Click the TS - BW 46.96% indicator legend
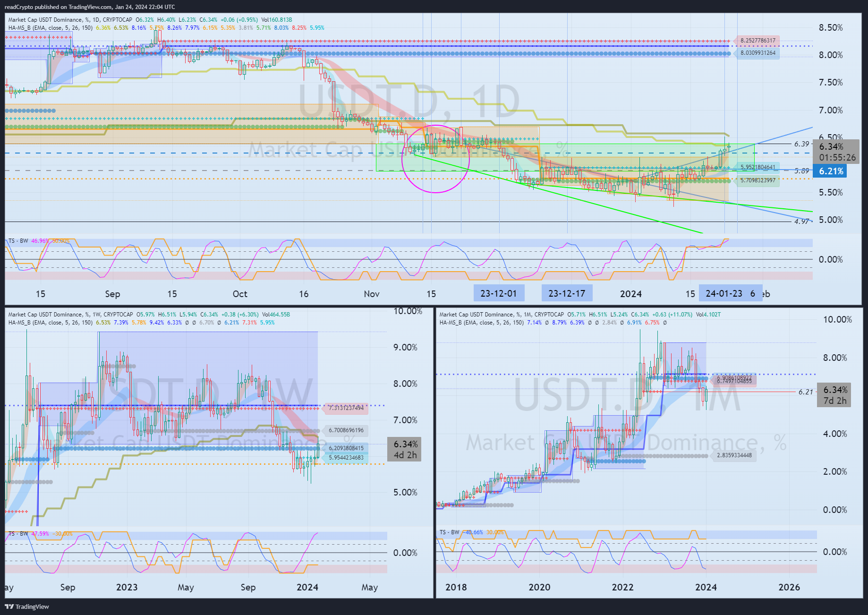Viewport: 868px width, 615px height. 39,241
